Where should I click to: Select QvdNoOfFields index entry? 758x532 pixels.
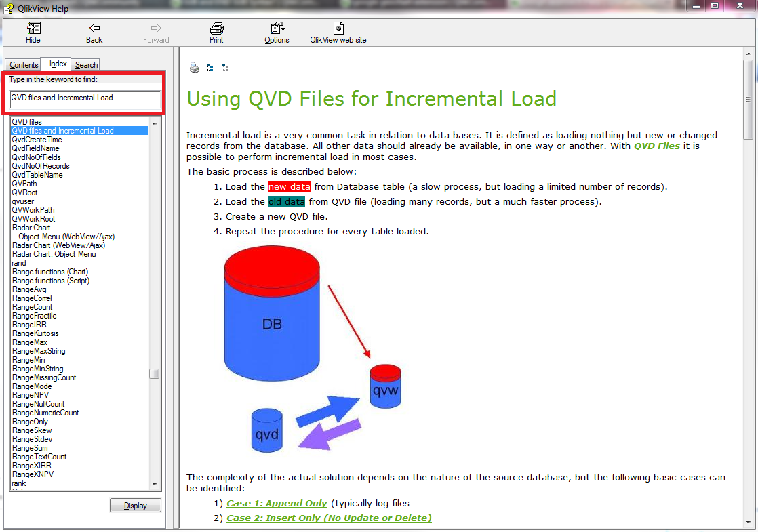pyautogui.click(x=36, y=157)
